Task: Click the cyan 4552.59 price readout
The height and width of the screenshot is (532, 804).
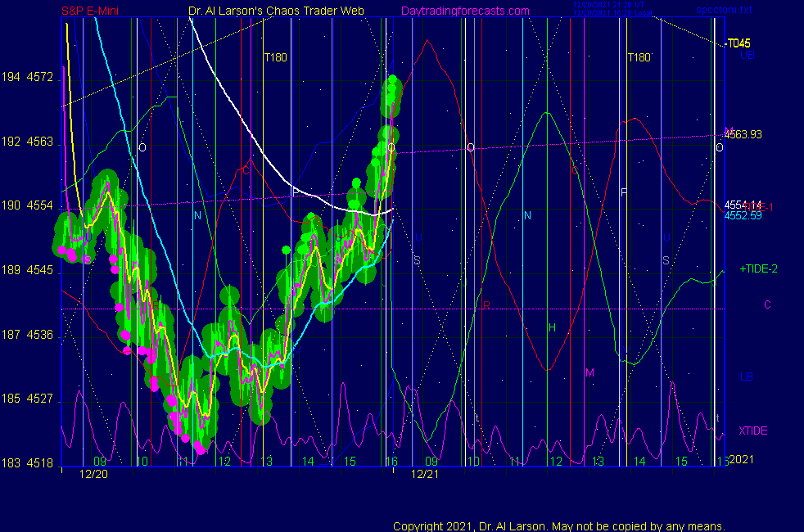Action: point(743,215)
